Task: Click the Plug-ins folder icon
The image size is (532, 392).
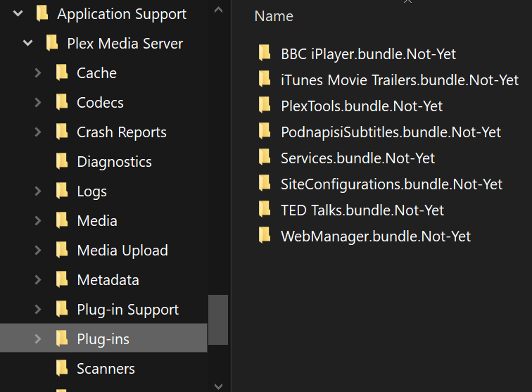Action: (x=62, y=339)
